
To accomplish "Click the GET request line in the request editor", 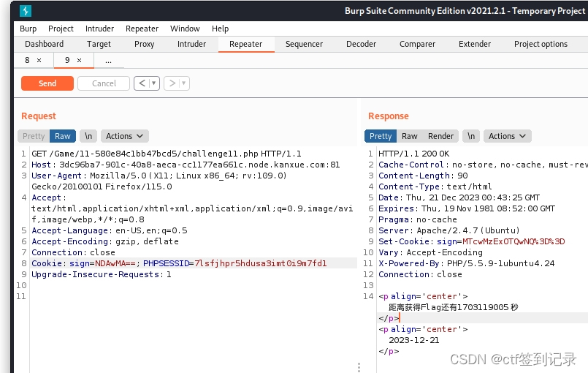I will point(166,154).
